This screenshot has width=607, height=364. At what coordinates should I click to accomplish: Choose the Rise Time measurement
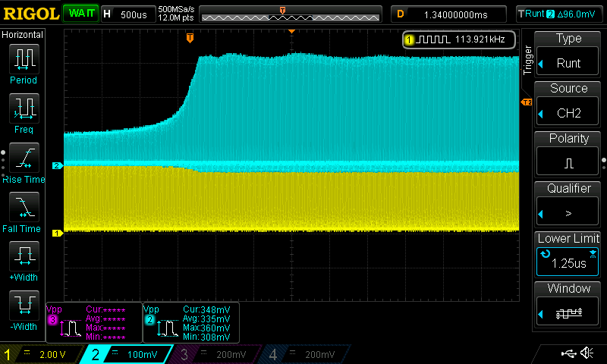coord(24,158)
